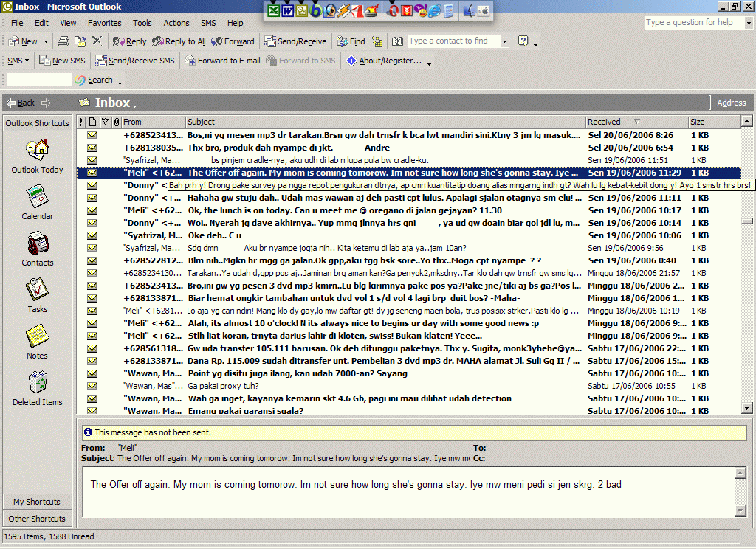756x549 pixels.
Task: Click the Find button
Action: pyautogui.click(x=351, y=41)
